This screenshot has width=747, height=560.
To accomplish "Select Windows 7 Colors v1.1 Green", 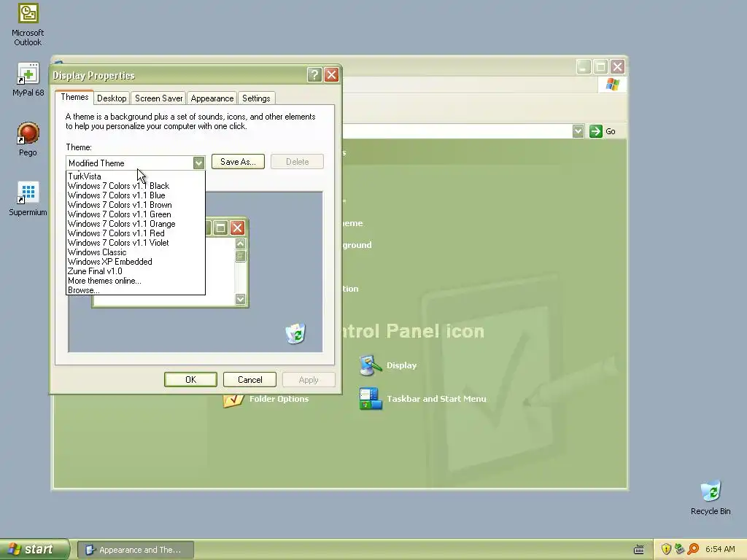I will (x=135, y=214).
